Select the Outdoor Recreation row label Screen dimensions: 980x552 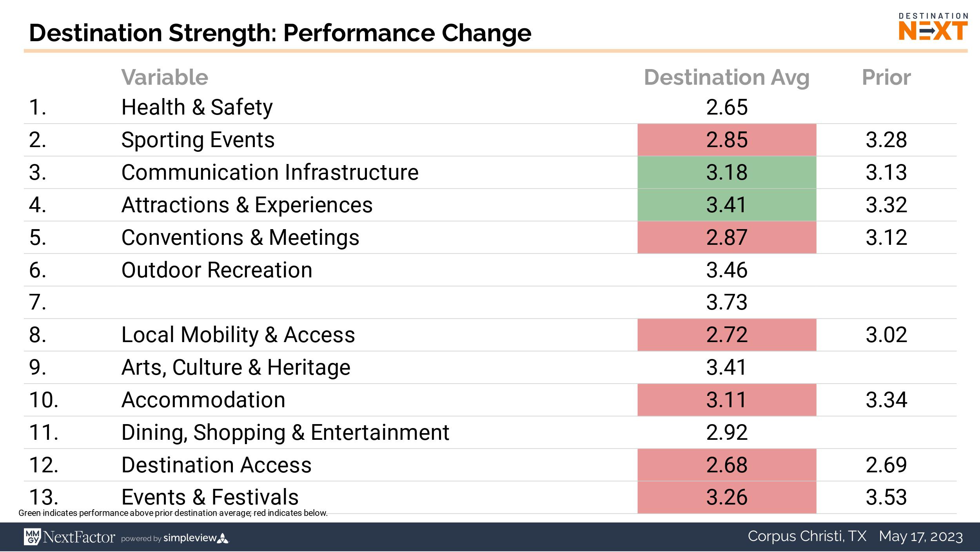(217, 270)
